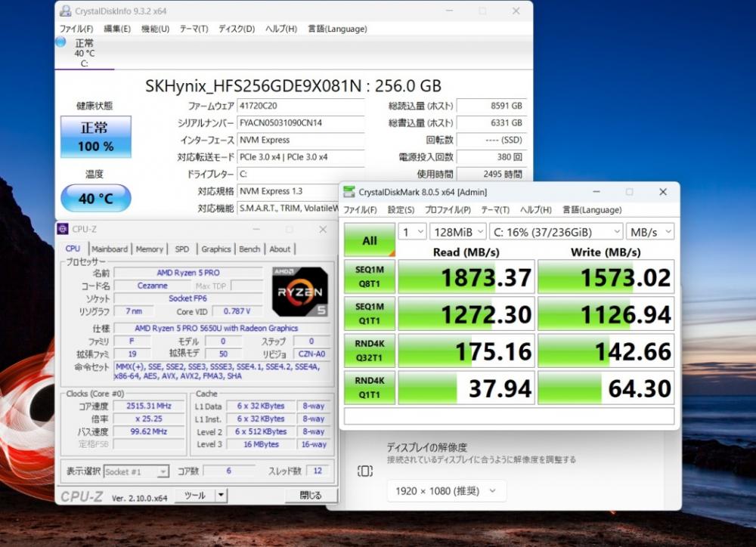Viewport: 756px width, 547px height.
Task: Open ディスク(D) menu in CrystalDiskInfo
Action: click(236, 29)
